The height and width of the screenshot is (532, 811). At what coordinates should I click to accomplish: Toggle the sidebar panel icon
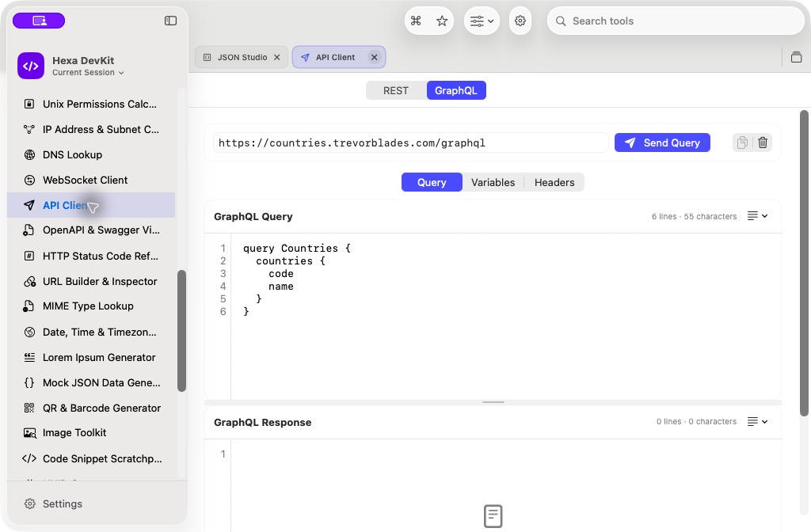coord(171,21)
